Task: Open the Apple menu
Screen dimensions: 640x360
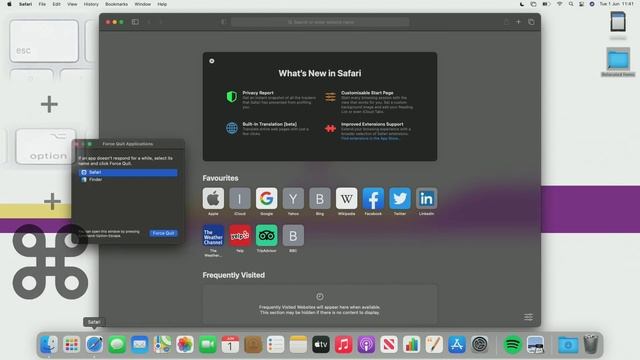Action: (9, 4)
